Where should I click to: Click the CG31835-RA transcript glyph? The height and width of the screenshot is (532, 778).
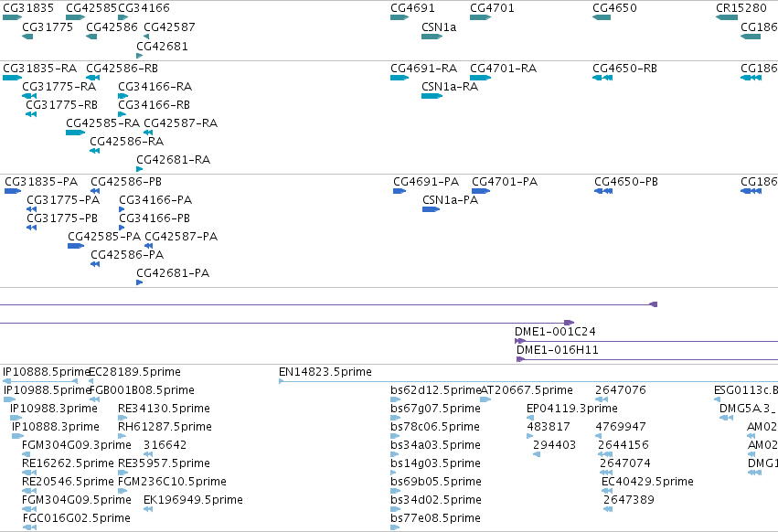click(13, 78)
